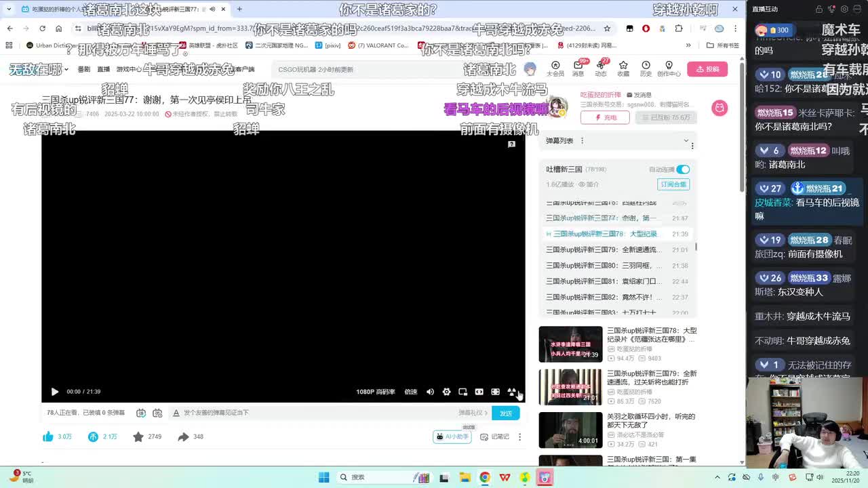Screen dimensions: 868x488
Task: Open Chrome from the taskbar
Action: (485, 477)
